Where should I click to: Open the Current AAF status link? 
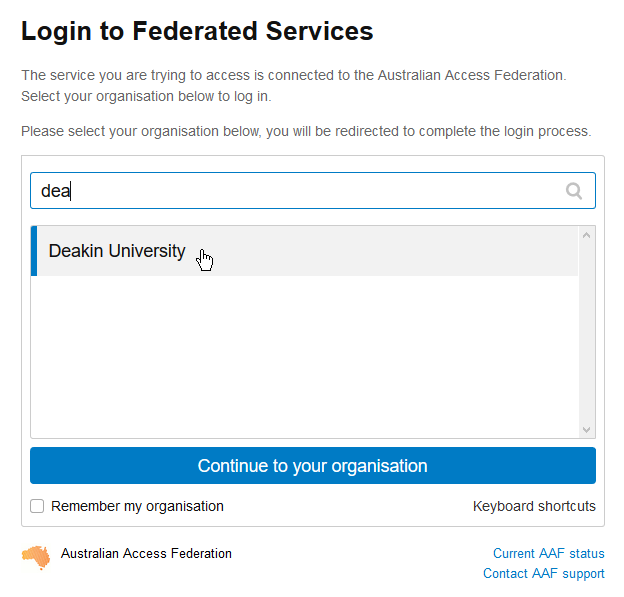(x=548, y=553)
